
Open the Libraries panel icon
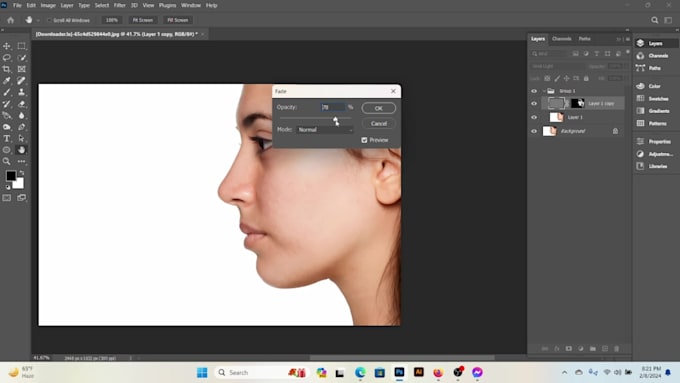tap(640, 166)
